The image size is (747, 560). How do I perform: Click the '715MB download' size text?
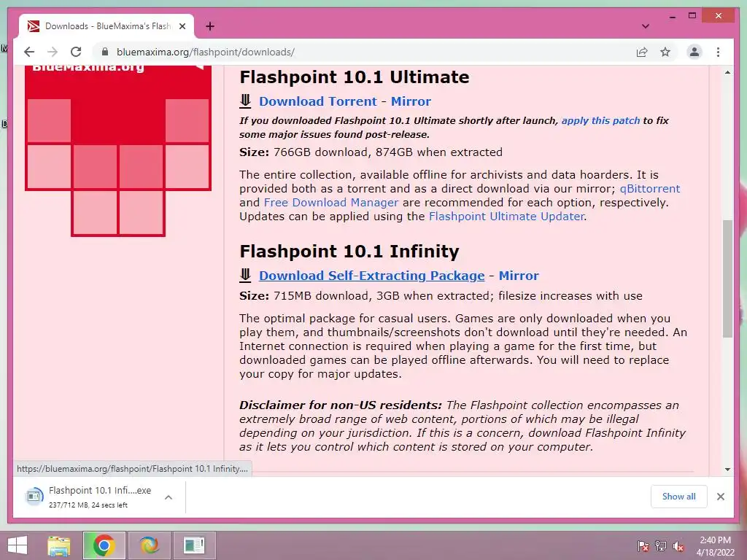(321, 296)
